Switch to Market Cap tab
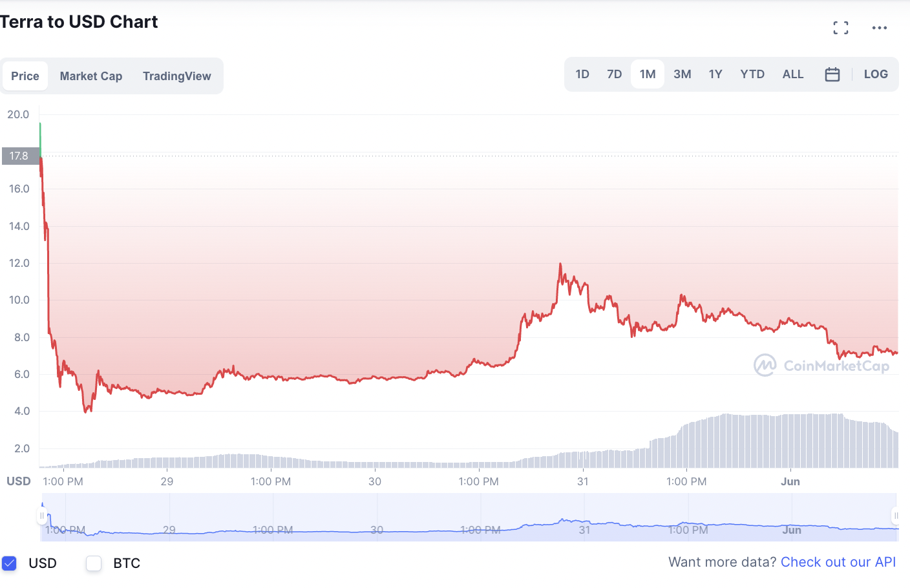The image size is (910, 588). point(91,76)
